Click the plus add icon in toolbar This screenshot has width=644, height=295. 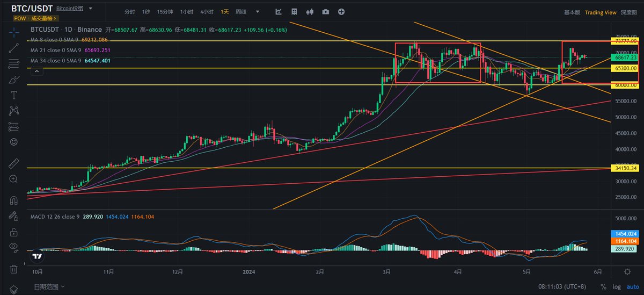coord(341,12)
